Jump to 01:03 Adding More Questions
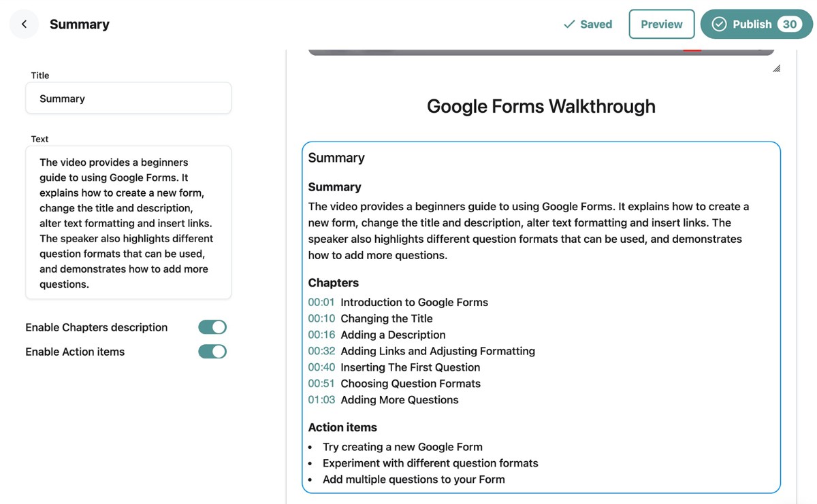Screen dimensions: 817x504 321,400
